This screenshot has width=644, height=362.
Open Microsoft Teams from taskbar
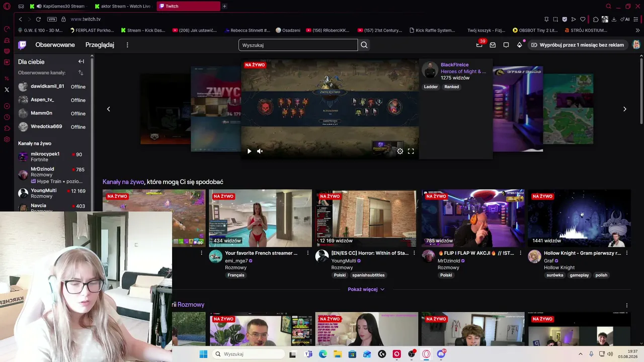pos(308,354)
